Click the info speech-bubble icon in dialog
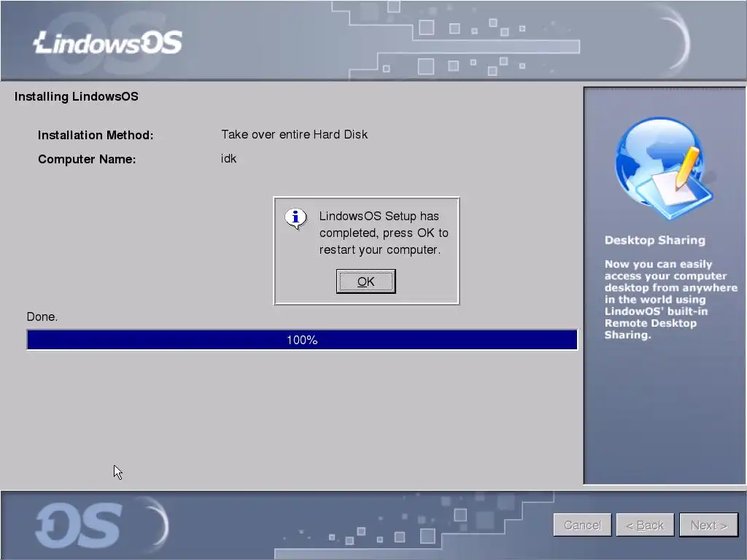747x560 pixels. click(x=296, y=219)
